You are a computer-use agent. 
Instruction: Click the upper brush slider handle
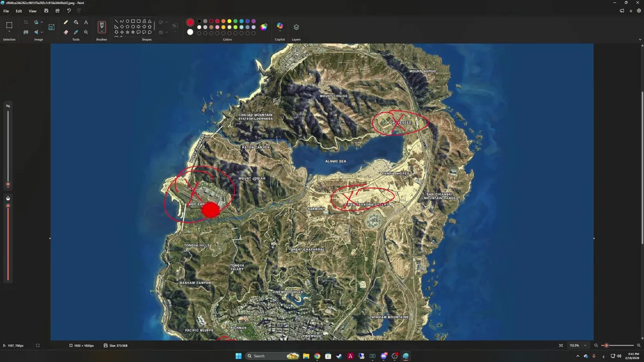pyautogui.click(x=8, y=184)
